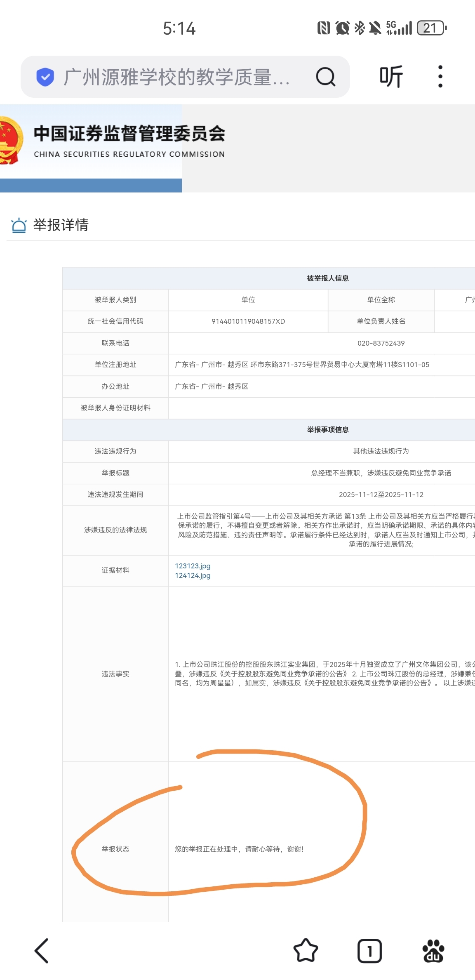The image size is (475, 980).
Task: Tap the 联系电话 label cell
Action: 115,343
